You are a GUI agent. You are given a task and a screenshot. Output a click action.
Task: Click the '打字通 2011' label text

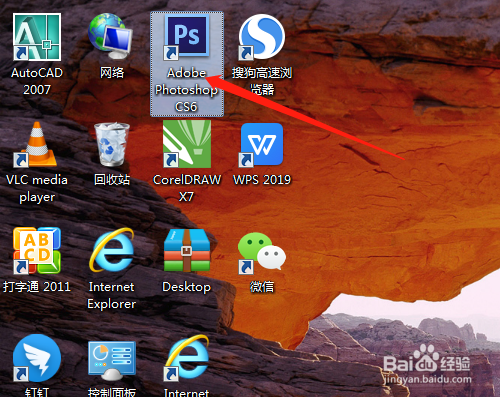37,287
